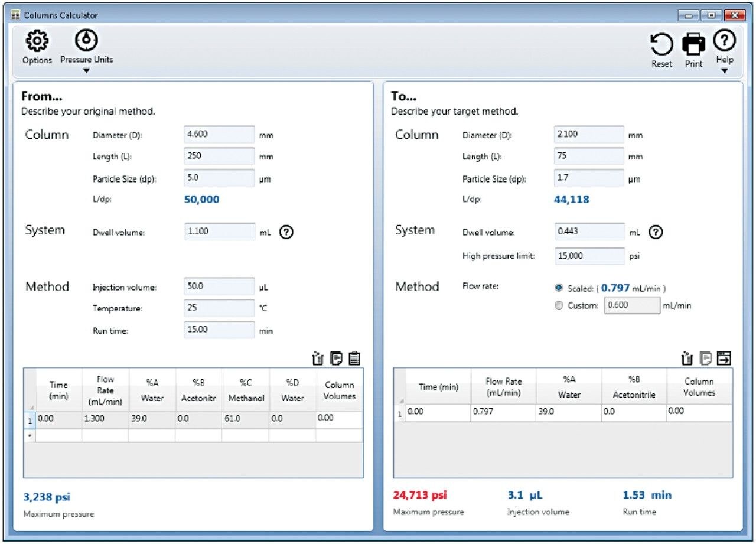756x544 pixels.
Task: Select the Custom flow rate radio button
Action: (559, 306)
